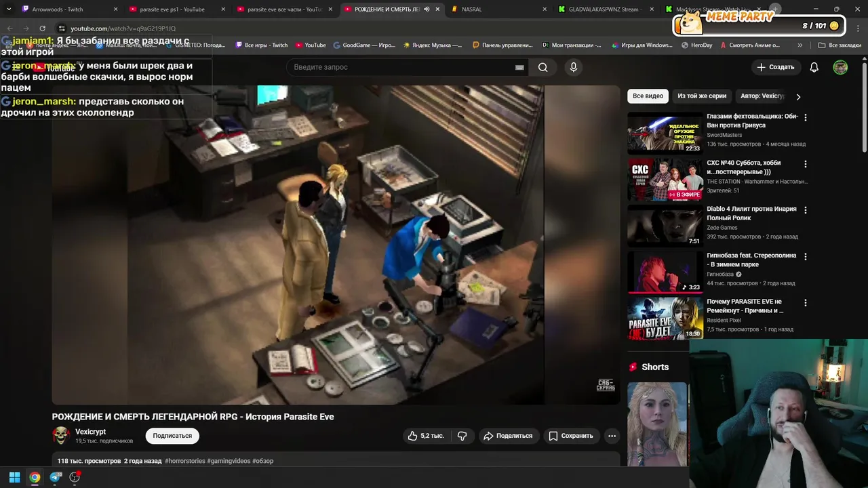This screenshot has height=488, width=868.
Task: Open the Яндекс Музыка bookmark
Action: pos(433,45)
